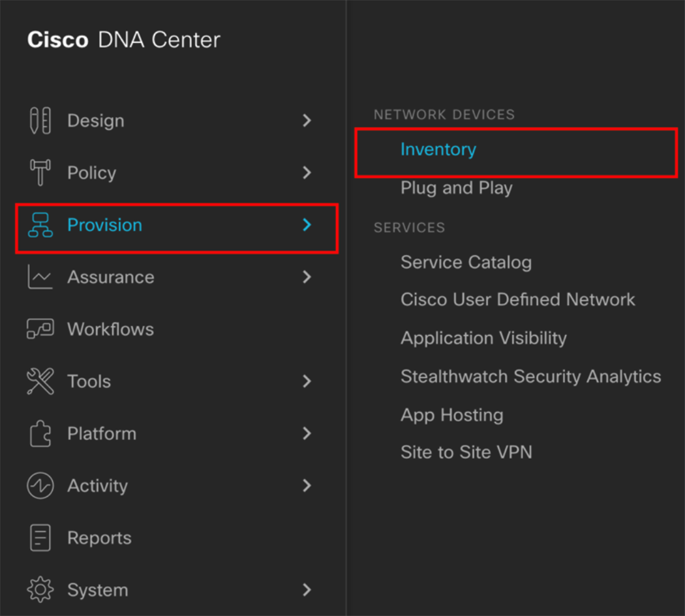
Task: Go to Workflows menu item
Action: (x=110, y=329)
